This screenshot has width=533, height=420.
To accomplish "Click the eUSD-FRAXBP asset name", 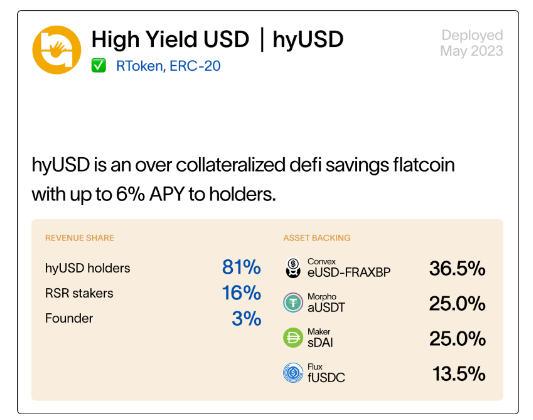I will tap(349, 273).
